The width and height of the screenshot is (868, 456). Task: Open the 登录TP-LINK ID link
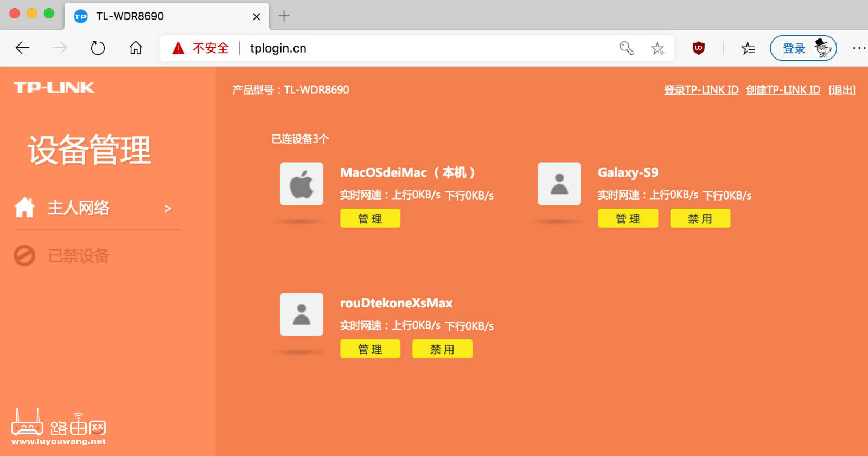(701, 90)
